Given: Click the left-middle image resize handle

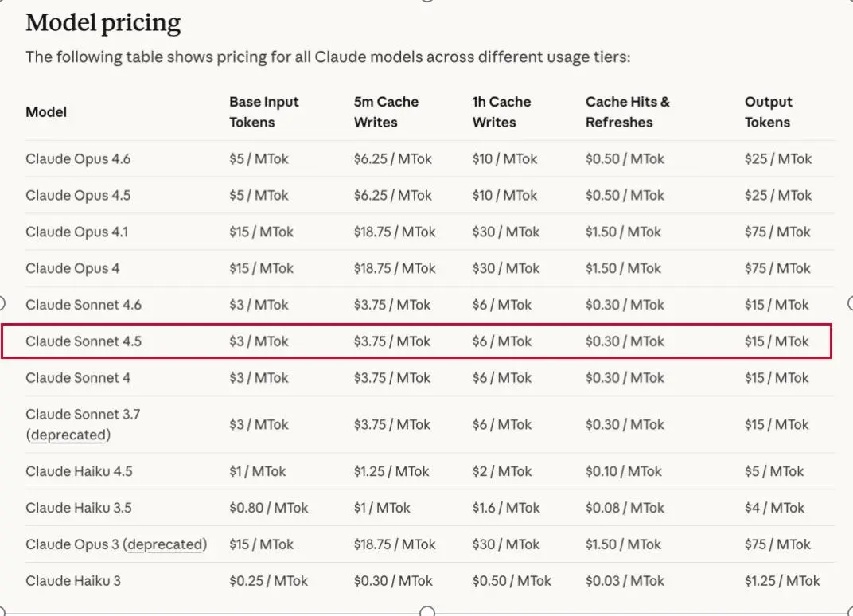Looking at the screenshot, I should click(x=2, y=302).
